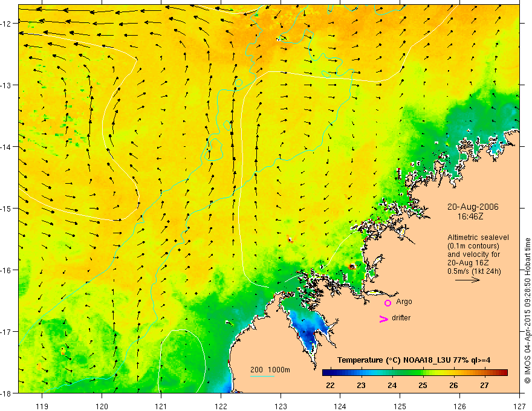Click the color bar value 25
The height and width of the screenshot is (411, 532).
(423, 385)
